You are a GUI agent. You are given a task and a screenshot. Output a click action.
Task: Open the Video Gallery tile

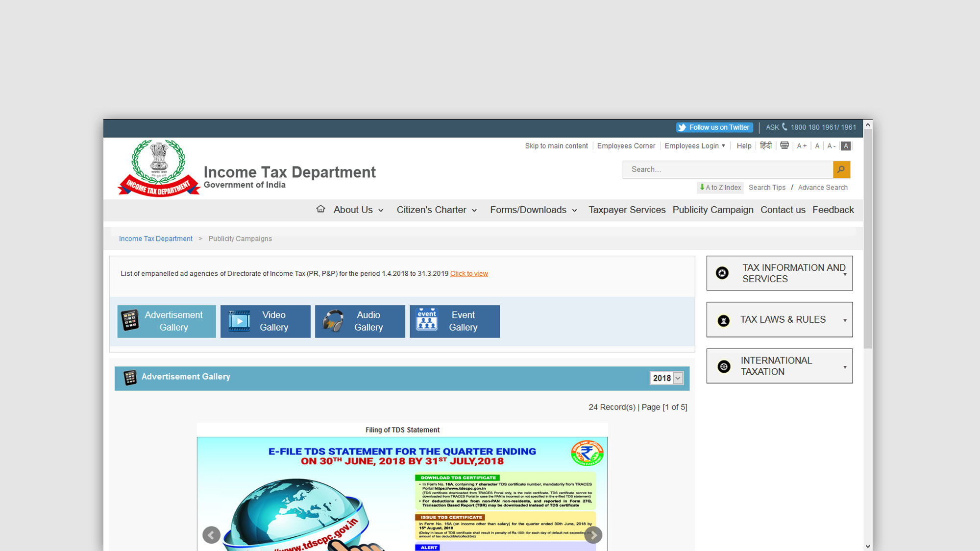click(x=265, y=321)
